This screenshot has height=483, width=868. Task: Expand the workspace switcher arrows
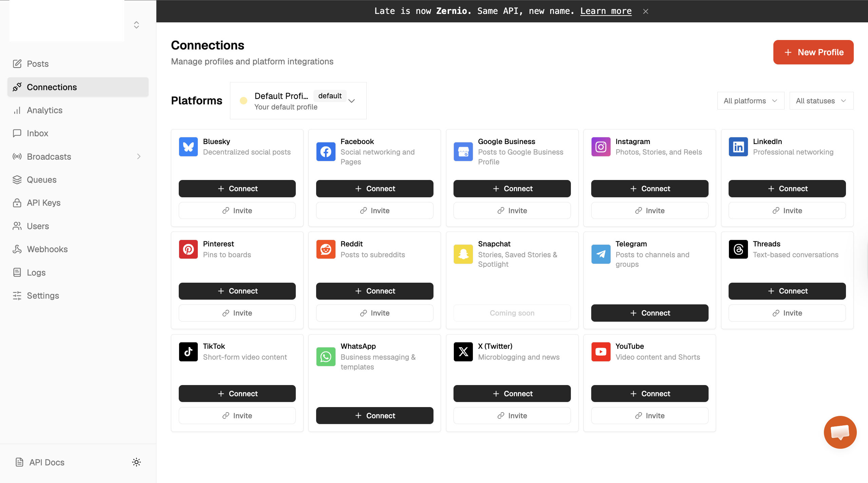136,25
